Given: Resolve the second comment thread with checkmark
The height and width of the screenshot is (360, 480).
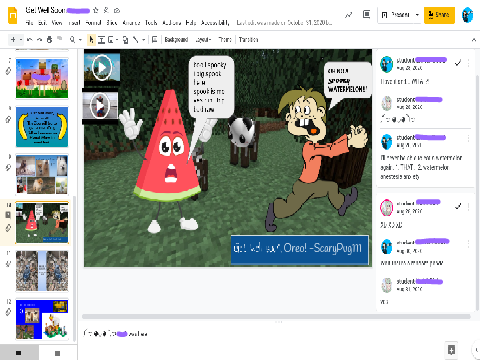Looking at the screenshot, I should point(458,206).
